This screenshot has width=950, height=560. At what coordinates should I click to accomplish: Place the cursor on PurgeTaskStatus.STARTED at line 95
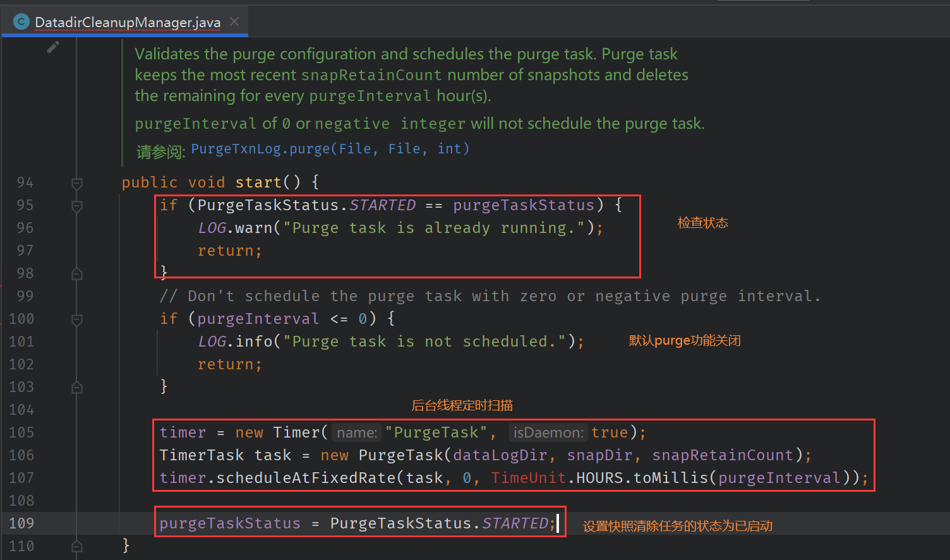(306, 205)
